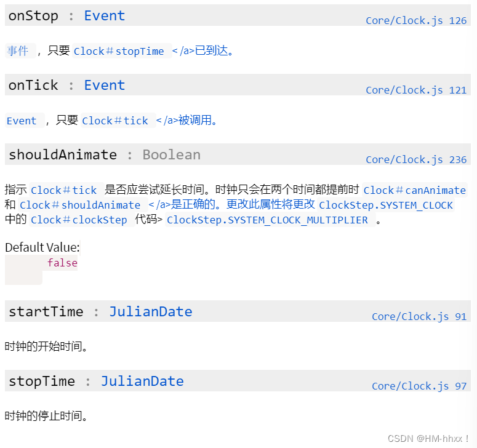Follow the ClockStep.SYSTEM_CLOCK link

click(x=386, y=205)
